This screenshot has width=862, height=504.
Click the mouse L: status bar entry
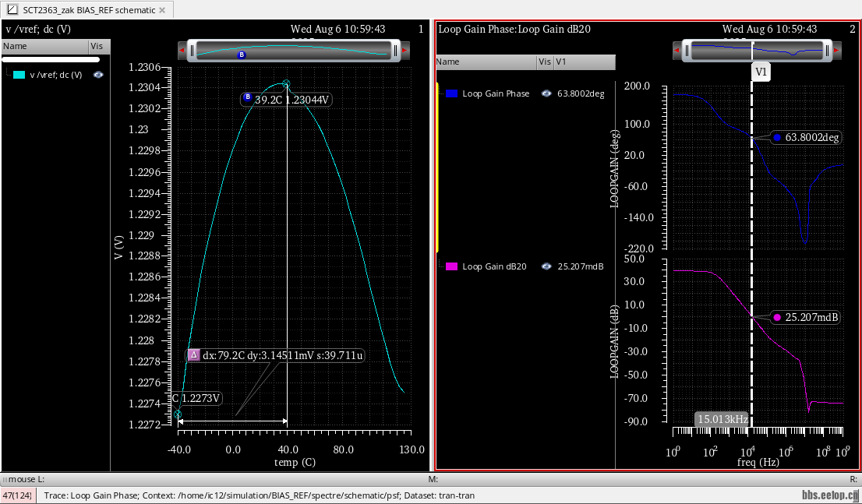coord(26,479)
